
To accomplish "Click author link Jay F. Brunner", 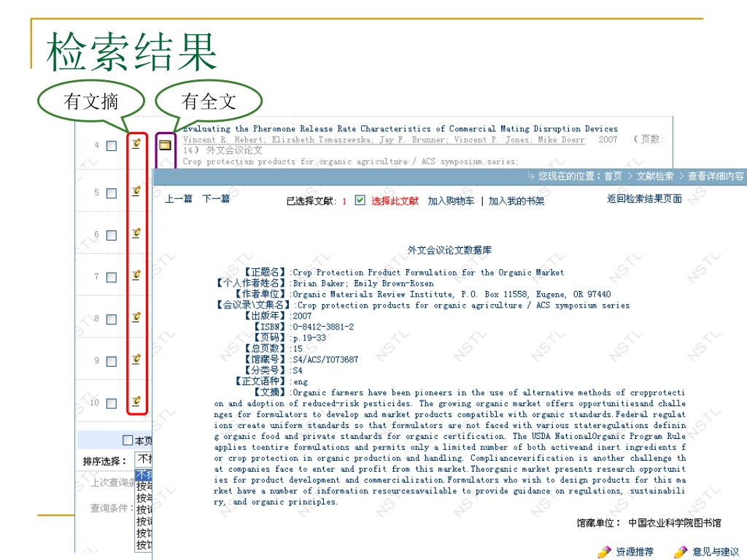I will tap(413, 140).
